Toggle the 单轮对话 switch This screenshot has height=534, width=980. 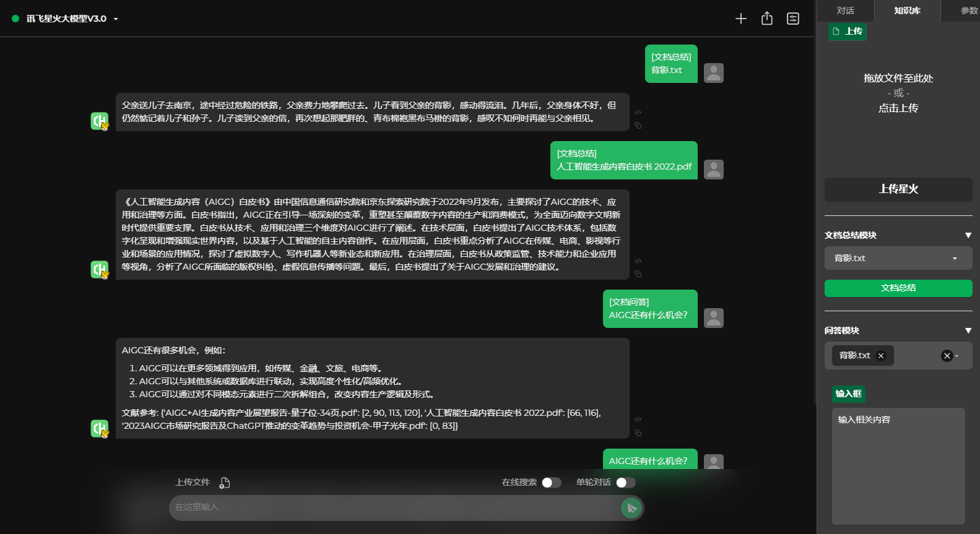[625, 483]
